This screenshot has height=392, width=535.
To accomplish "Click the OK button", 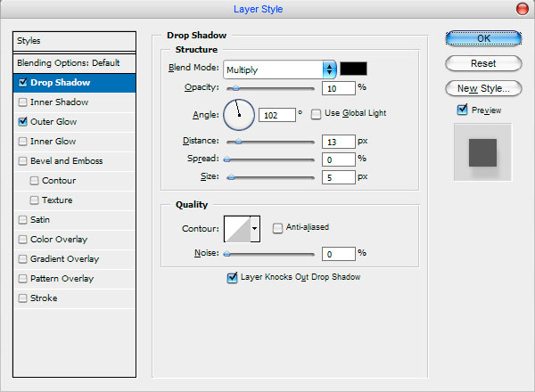I will 483,38.
